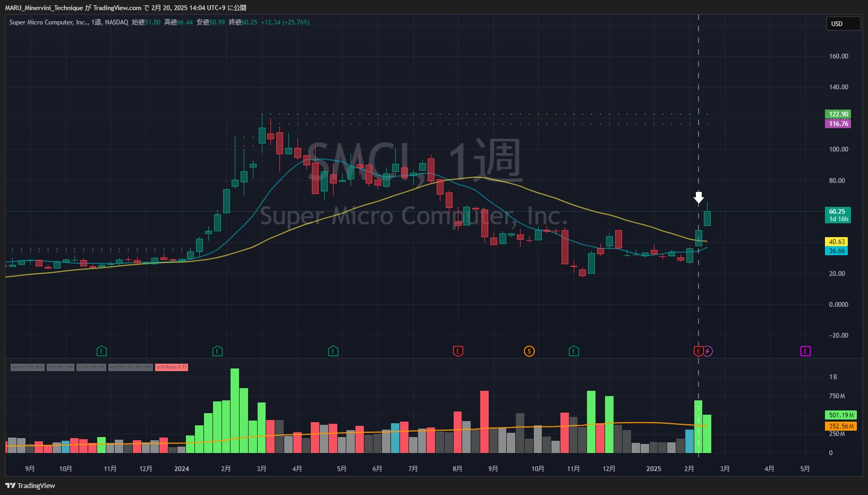This screenshot has height=495, width=868.
Task: Click the green earnings marker near November 2024
Action: [x=574, y=351]
